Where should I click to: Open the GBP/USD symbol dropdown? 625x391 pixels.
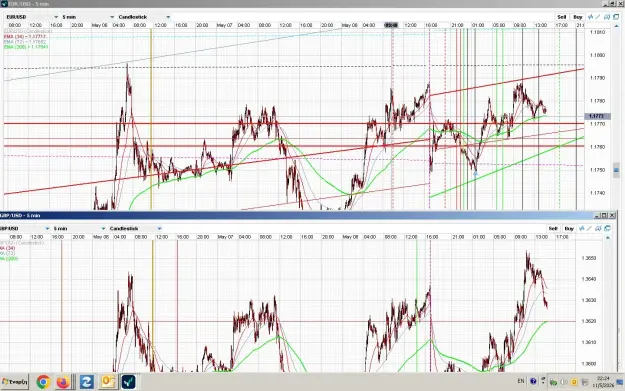click(x=24, y=229)
